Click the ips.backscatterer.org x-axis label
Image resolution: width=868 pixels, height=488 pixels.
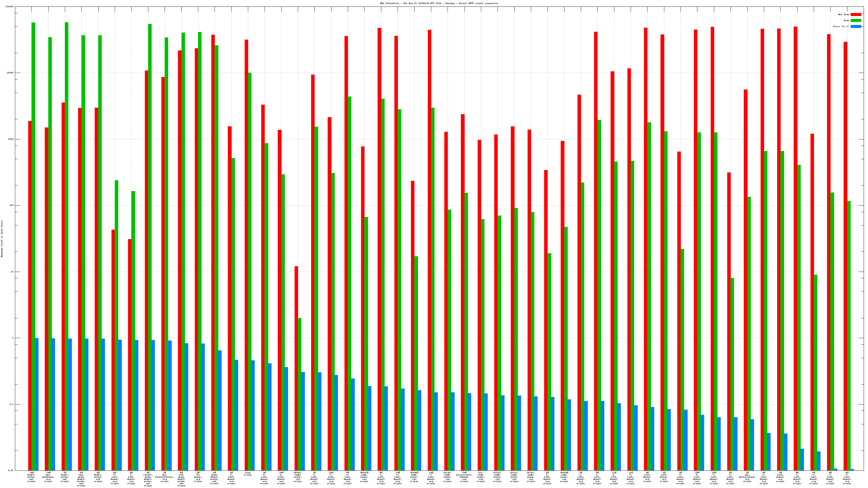pos(164,477)
